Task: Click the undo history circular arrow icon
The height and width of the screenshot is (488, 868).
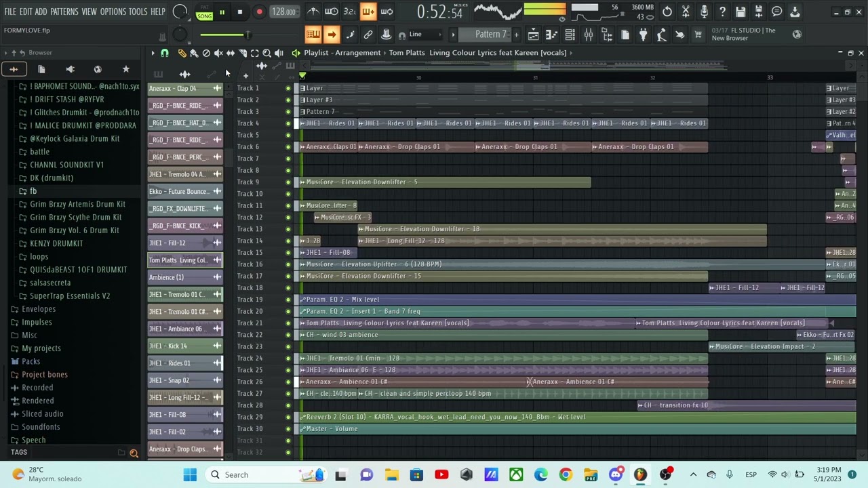Action: click(x=667, y=12)
